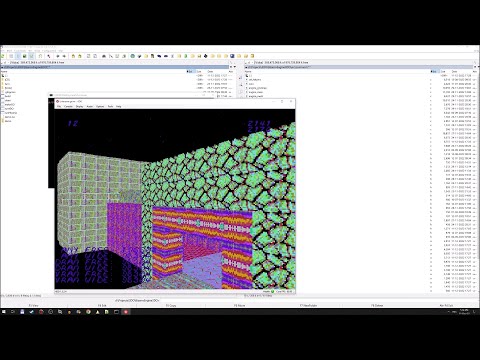Click the right panel vertical scrollbar
The width and height of the screenshot is (480, 360).
click(x=479, y=183)
